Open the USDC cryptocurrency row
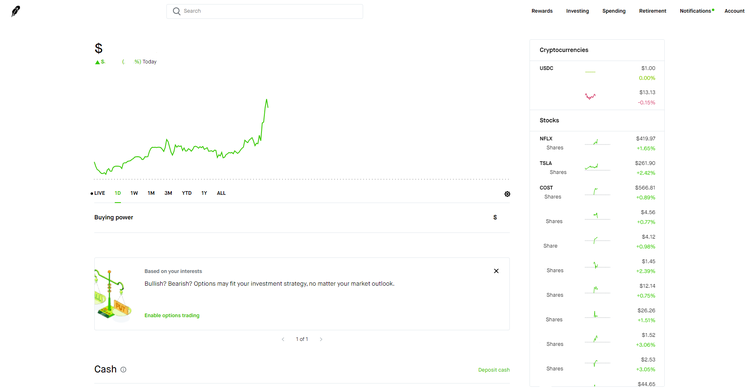The image size is (750, 388). [x=597, y=73]
